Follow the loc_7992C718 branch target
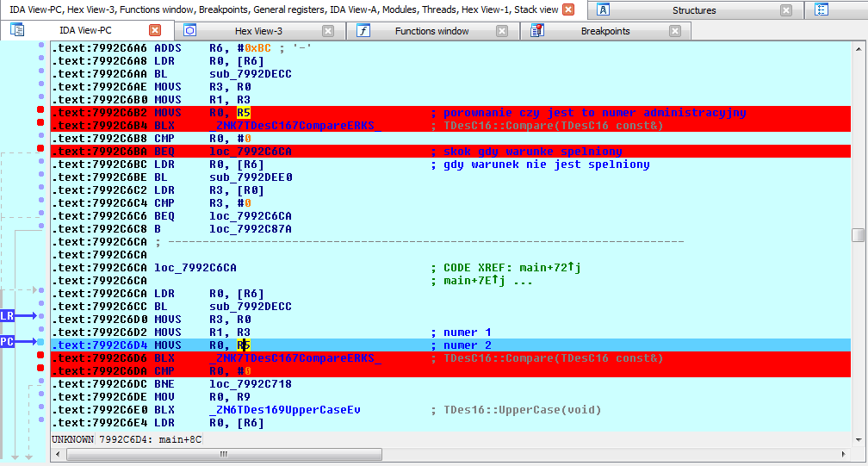 [x=251, y=384]
